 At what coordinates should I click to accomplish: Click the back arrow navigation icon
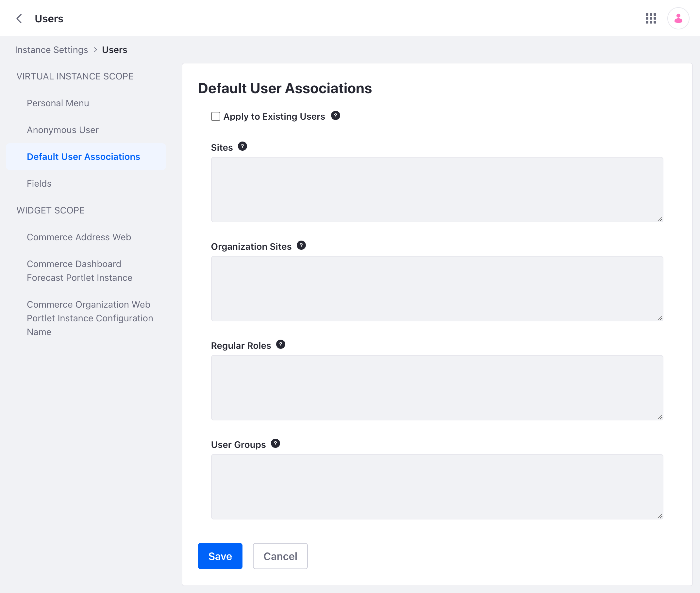click(x=20, y=18)
